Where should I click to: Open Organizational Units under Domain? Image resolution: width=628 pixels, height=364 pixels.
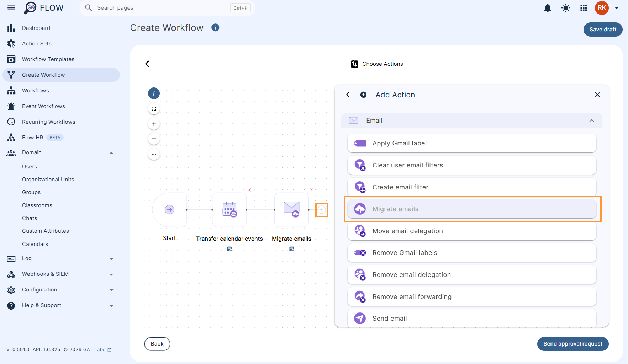pos(48,180)
